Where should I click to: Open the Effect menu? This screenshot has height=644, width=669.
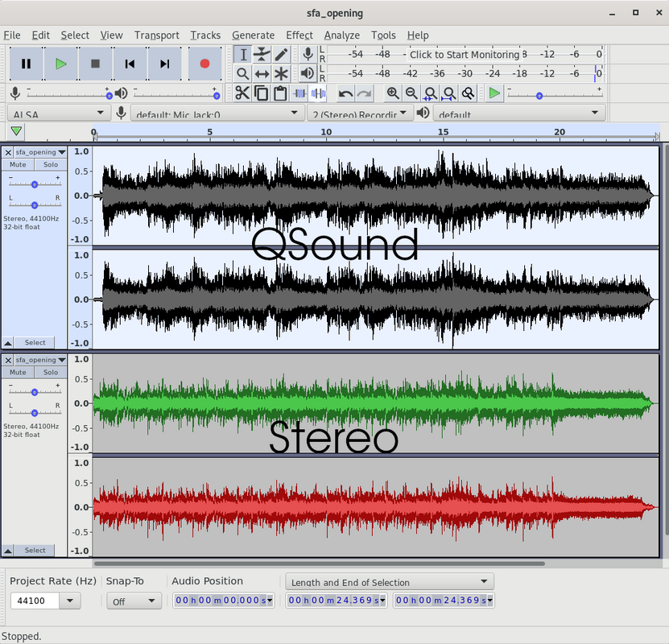point(299,35)
